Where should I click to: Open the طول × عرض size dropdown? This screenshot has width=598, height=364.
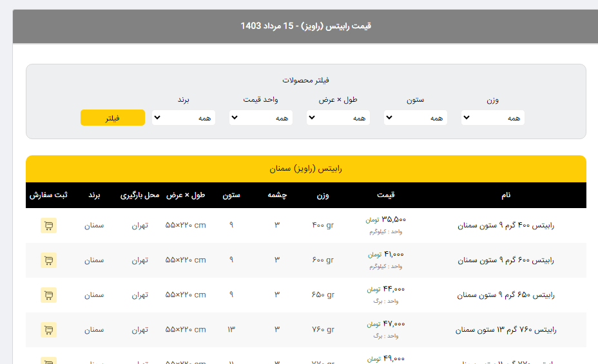pyautogui.click(x=338, y=118)
